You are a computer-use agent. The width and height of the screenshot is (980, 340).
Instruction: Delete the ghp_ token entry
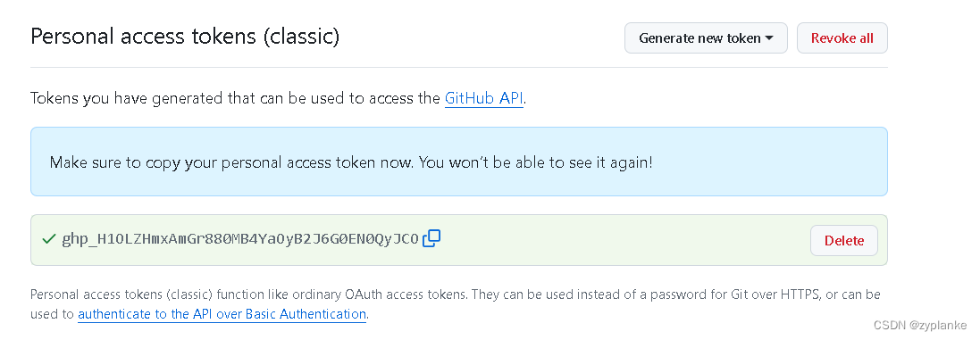click(843, 240)
